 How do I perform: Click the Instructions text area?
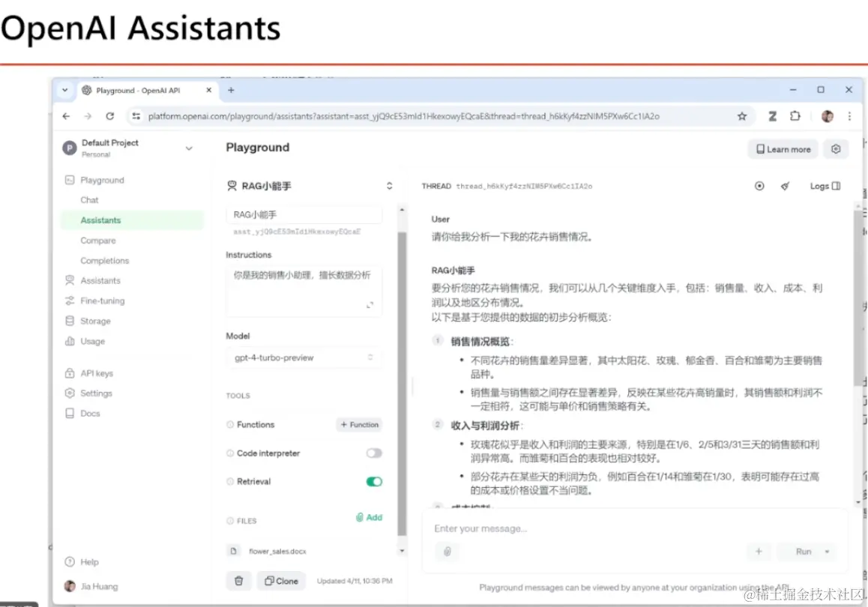(304, 292)
